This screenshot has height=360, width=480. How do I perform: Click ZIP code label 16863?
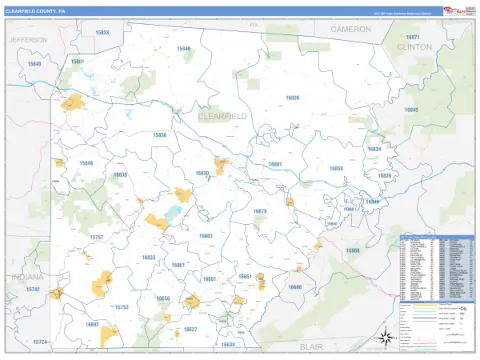(x=206, y=236)
